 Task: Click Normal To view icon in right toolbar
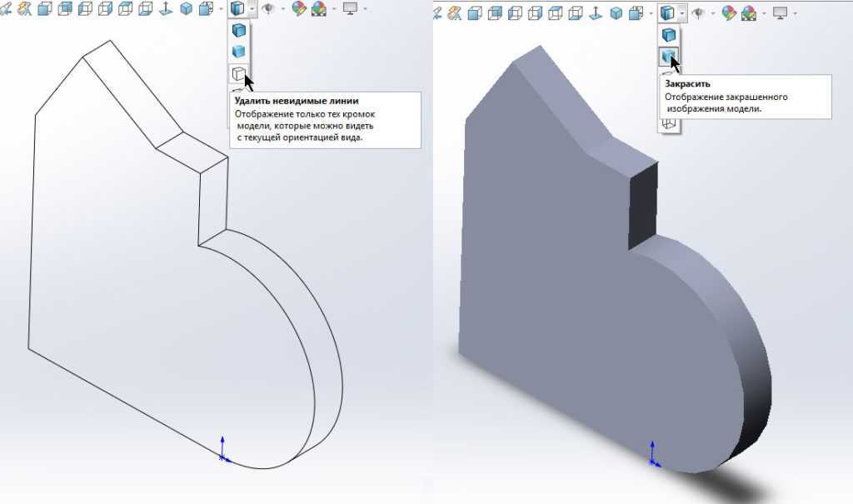[x=596, y=12]
